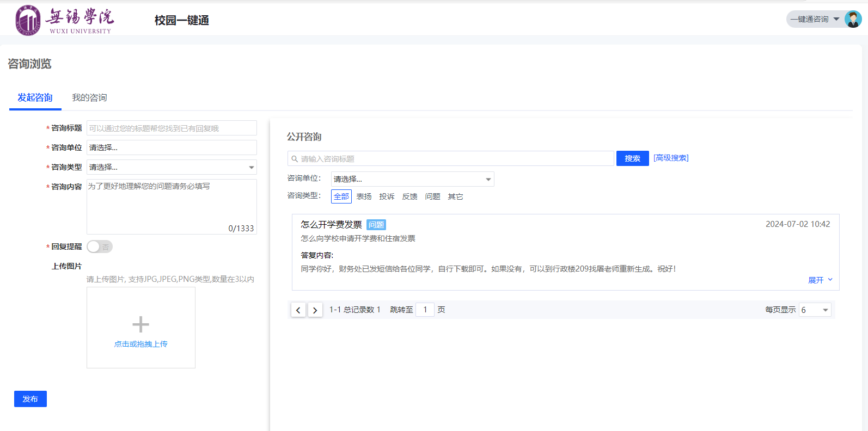Click the 搜索 button
The width and height of the screenshot is (868, 431).
(x=632, y=158)
